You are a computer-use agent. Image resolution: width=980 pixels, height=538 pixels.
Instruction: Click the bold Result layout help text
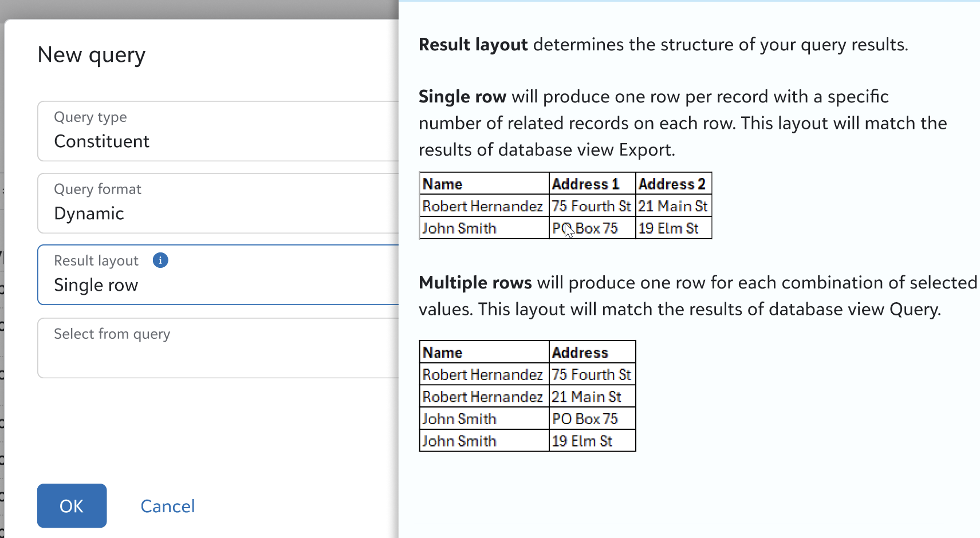pos(473,45)
